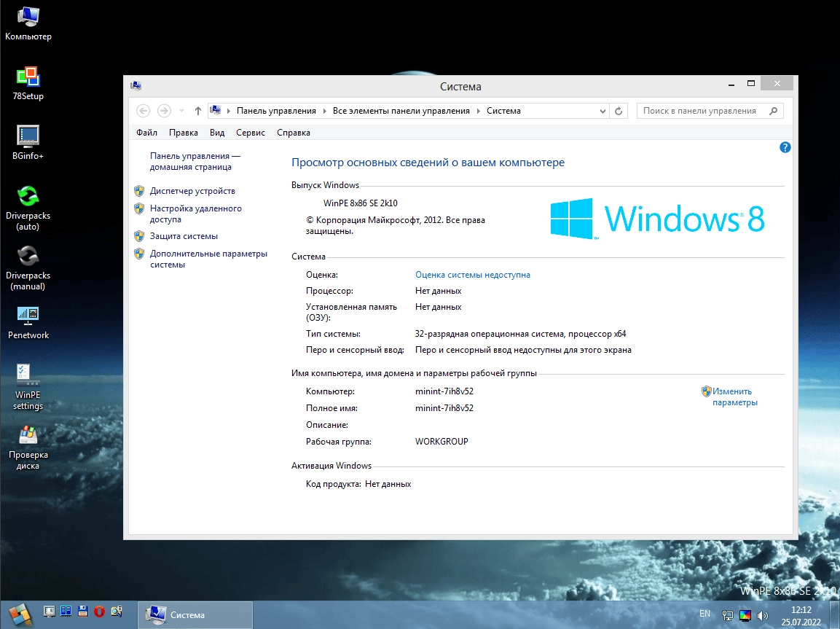Click the magnifier search quick launch icon
This screenshot has width=840, height=629.
[x=117, y=612]
